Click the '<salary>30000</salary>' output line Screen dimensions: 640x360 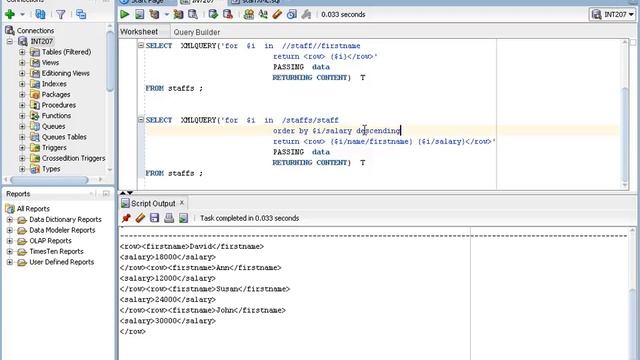(x=168, y=321)
